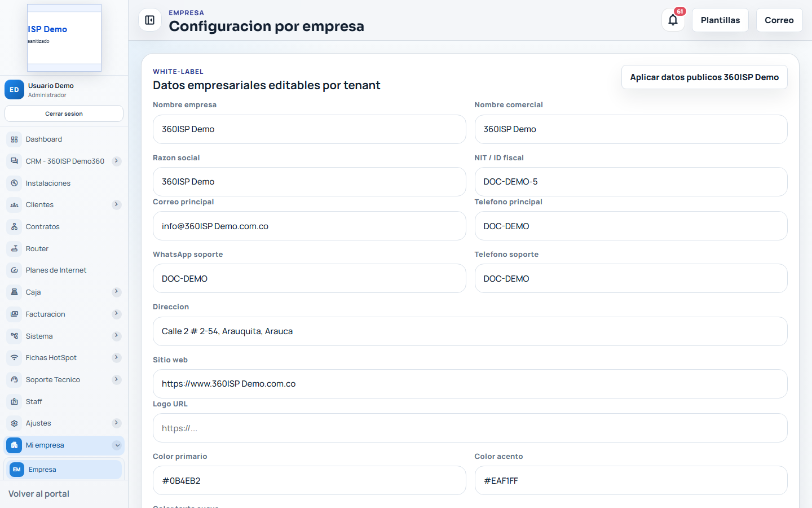Image resolution: width=812 pixels, height=508 pixels.
Task: Click the Cerrar sesion button
Action: pyautogui.click(x=64, y=113)
